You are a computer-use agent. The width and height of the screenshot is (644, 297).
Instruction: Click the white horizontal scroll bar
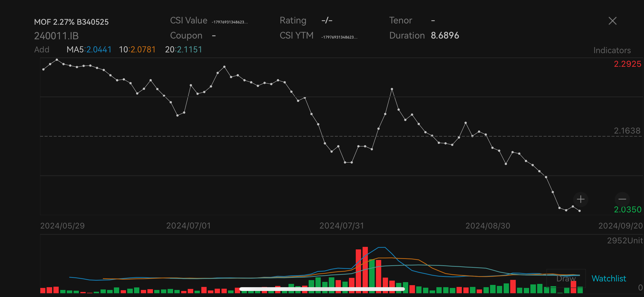click(322, 289)
